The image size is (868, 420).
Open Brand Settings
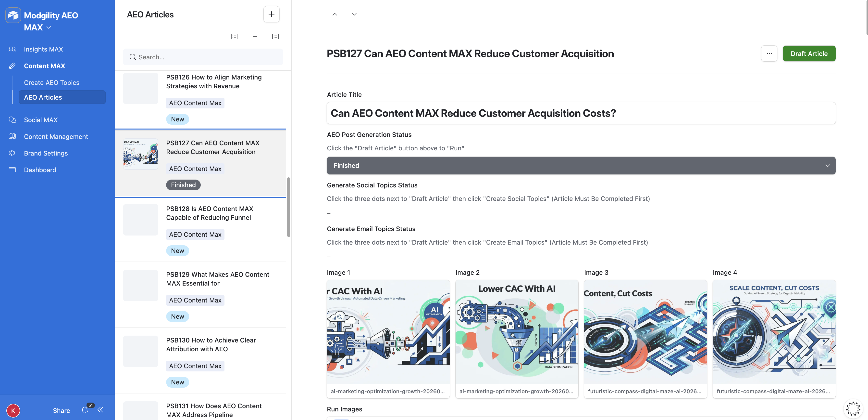pos(46,154)
